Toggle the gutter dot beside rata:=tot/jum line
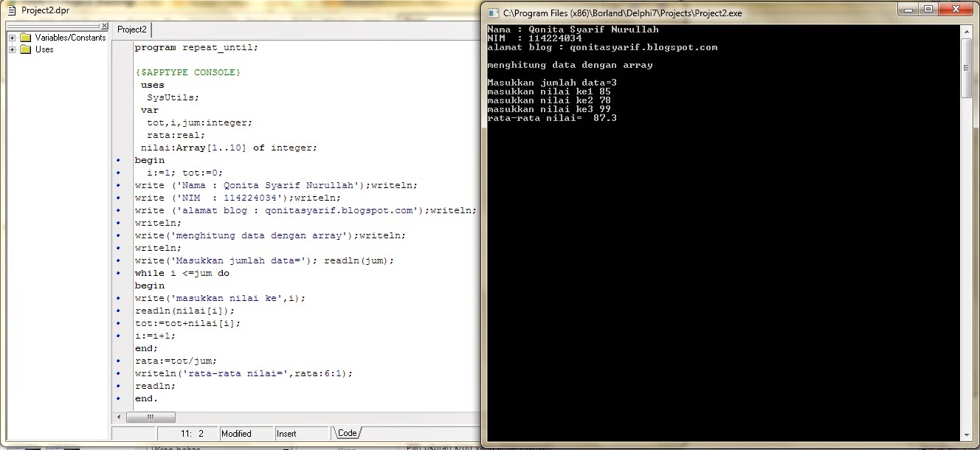The image size is (980, 450). (x=120, y=360)
